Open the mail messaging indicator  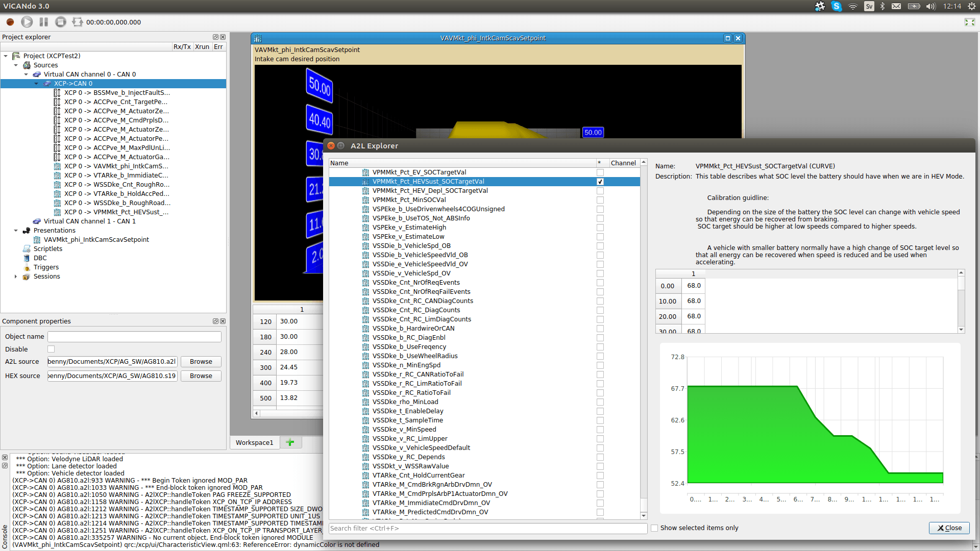point(896,6)
